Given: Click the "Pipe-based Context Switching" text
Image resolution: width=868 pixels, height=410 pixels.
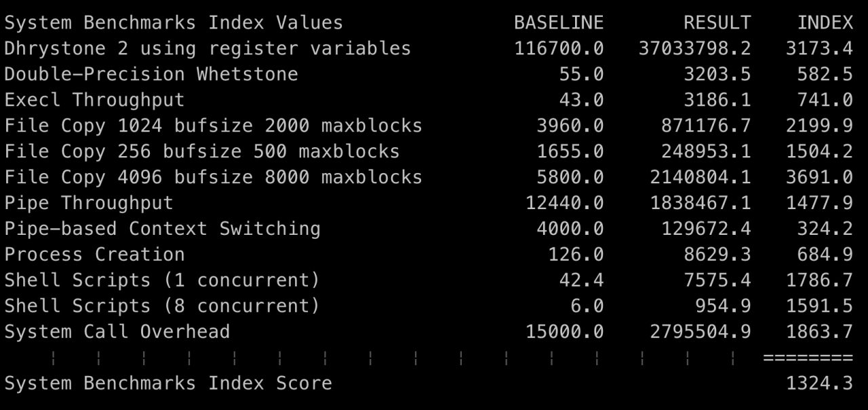Looking at the screenshot, I should coord(162,229).
